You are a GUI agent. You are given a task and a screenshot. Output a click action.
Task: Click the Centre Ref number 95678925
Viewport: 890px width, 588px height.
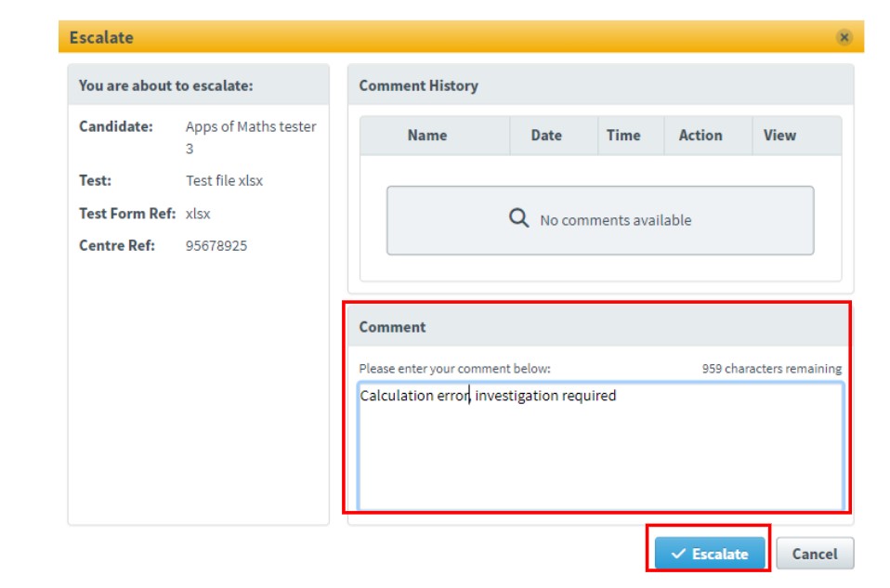216,246
